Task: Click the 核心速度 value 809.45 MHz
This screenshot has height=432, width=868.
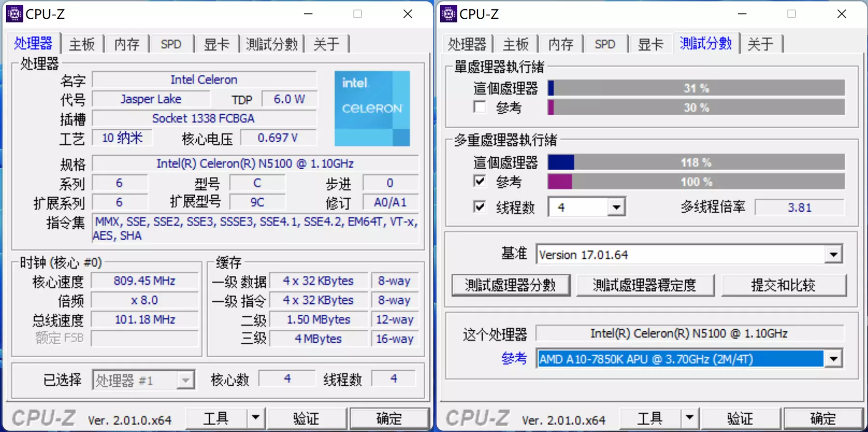Action: click(145, 281)
